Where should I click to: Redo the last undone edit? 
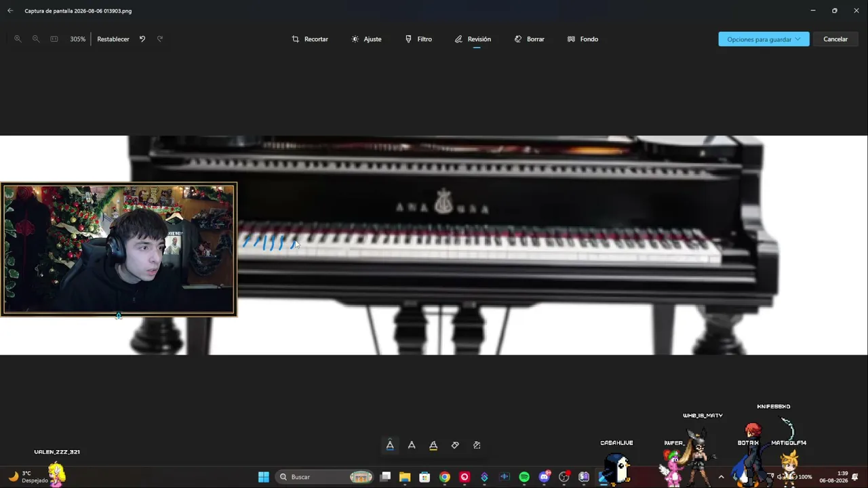point(160,39)
